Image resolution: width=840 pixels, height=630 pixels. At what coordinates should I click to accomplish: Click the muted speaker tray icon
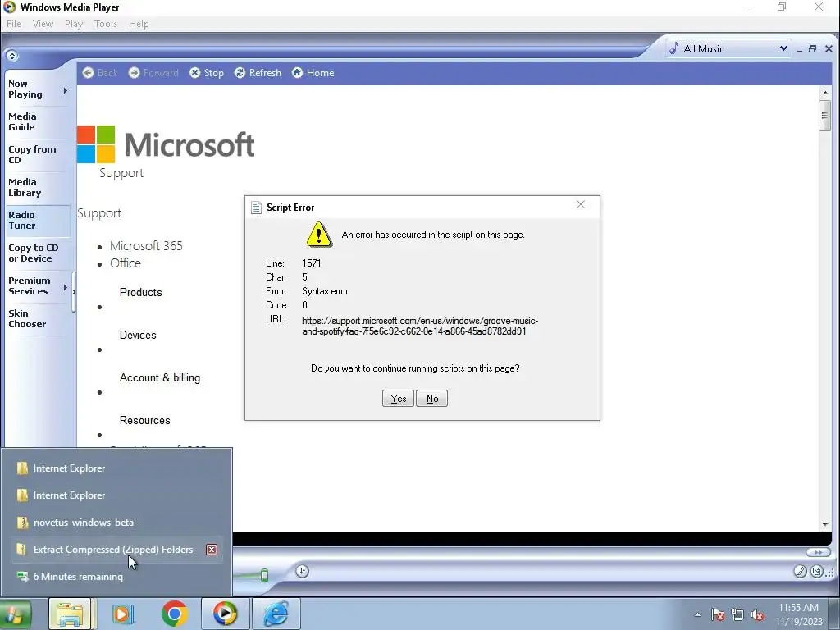pyautogui.click(x=757, y=615)
